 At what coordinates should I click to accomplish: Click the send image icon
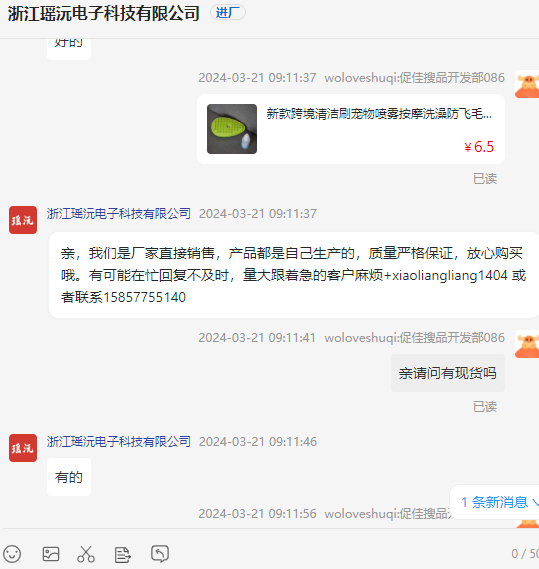(x=51, y=554)
